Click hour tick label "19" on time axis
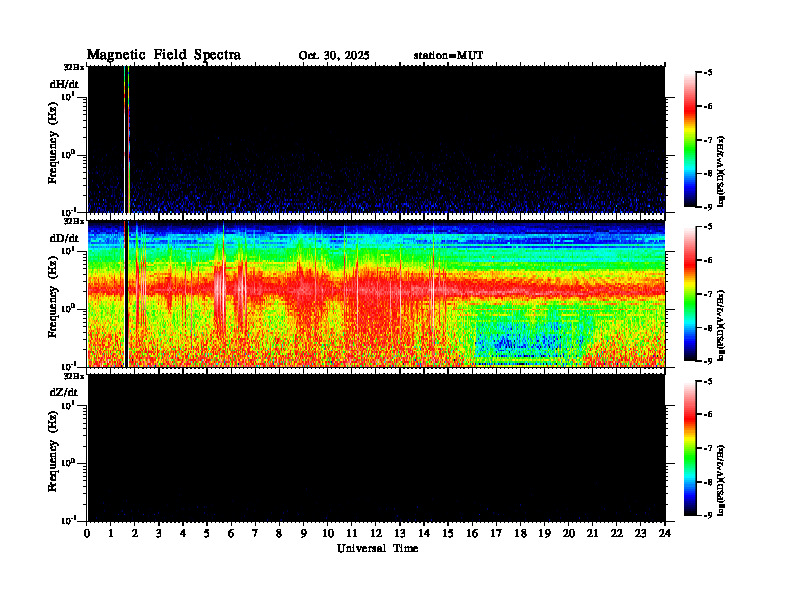 (x=544, y=534)
